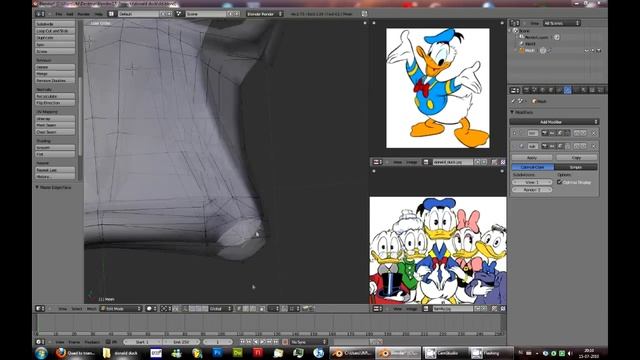This screenshot has height=360, width=640.
Task: Click the tool shelf vertical scrollbar
Action: pos(80,116)
